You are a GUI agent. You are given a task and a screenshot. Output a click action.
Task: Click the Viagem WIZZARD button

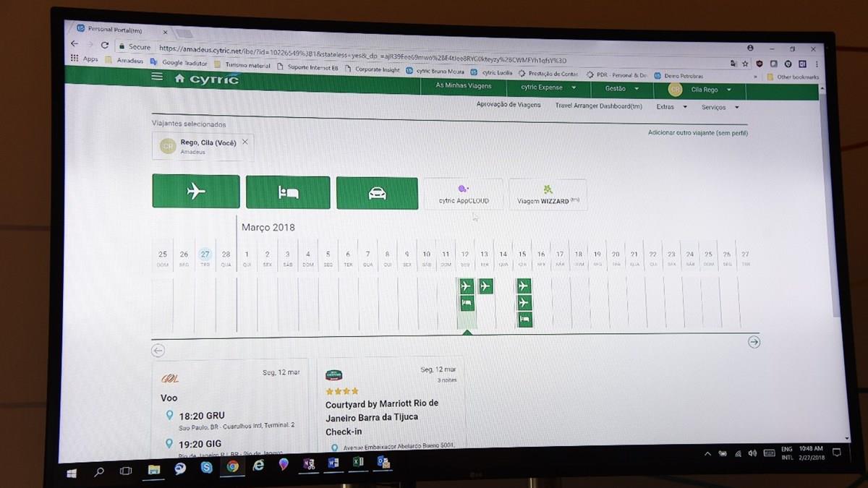pyautogui.click(x=548, y=195)
